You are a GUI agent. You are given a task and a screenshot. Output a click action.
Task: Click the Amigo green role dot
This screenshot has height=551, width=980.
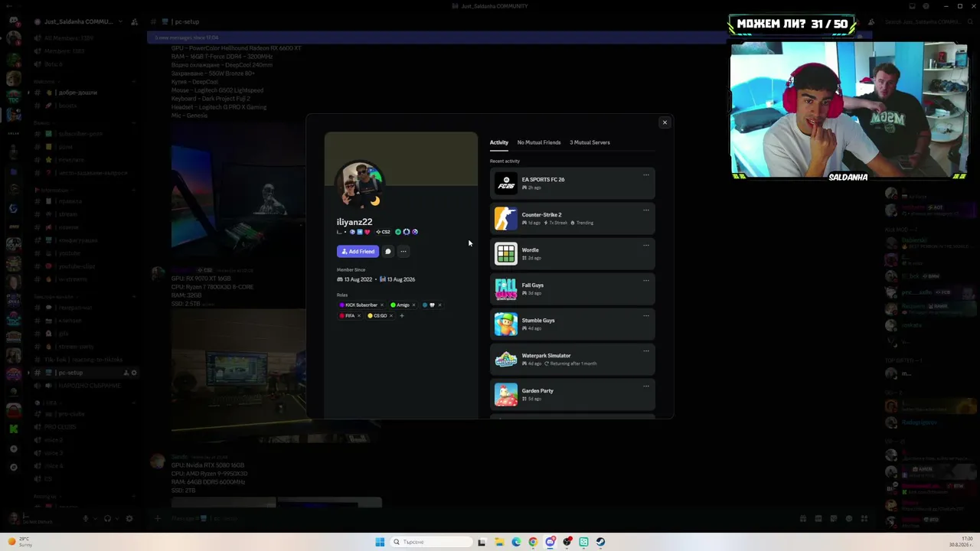click(x=394, y=305)
